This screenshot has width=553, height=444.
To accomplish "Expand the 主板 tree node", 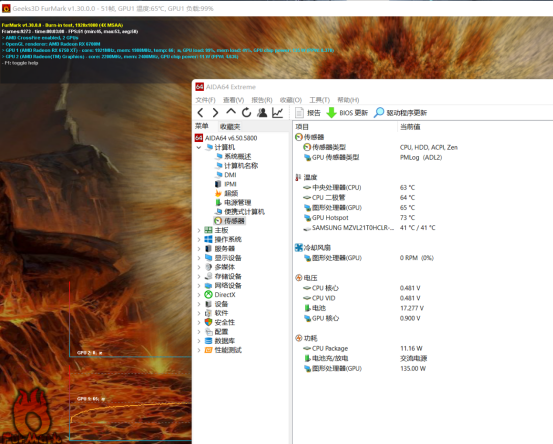I will [199, 230].
